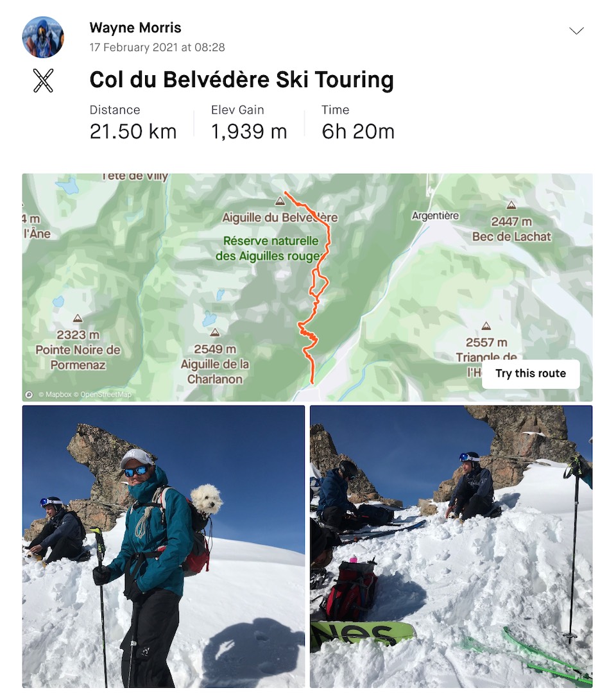Image resolution: width=616 pixels, height=695 pixels.
Task: Open photo of skier carrying dog
Action: [164, 547]
